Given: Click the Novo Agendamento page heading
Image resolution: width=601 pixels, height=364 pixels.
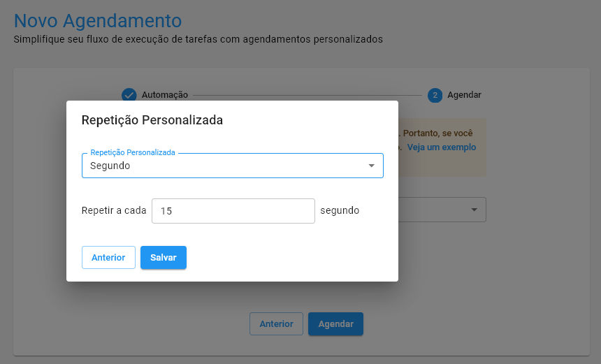Looking at the screenshot, I should [98, 20].
